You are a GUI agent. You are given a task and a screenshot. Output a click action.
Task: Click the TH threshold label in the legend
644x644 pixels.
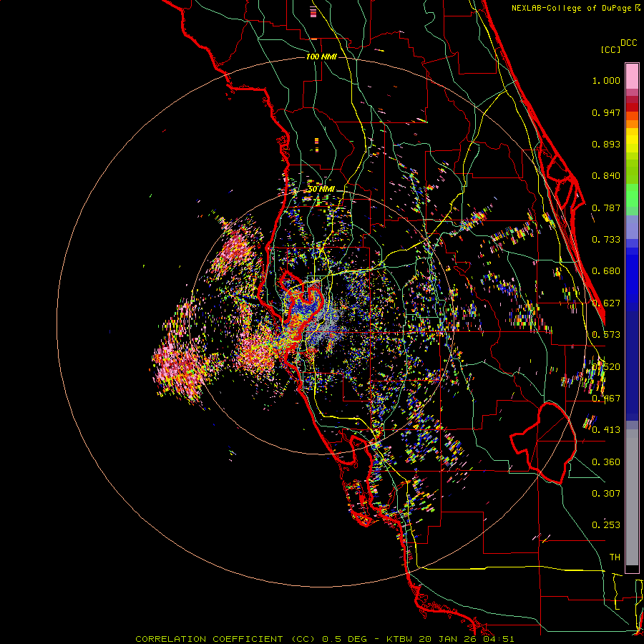(615, 557)
